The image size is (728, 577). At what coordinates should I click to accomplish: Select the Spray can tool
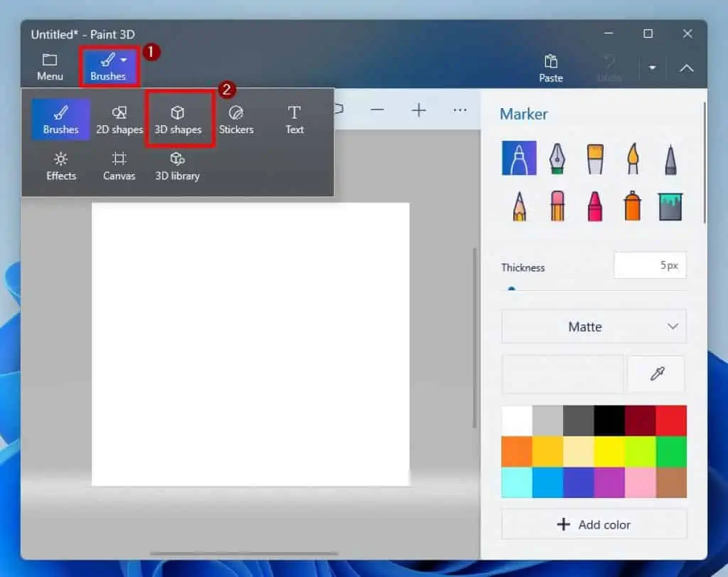[x=632, y=206]
